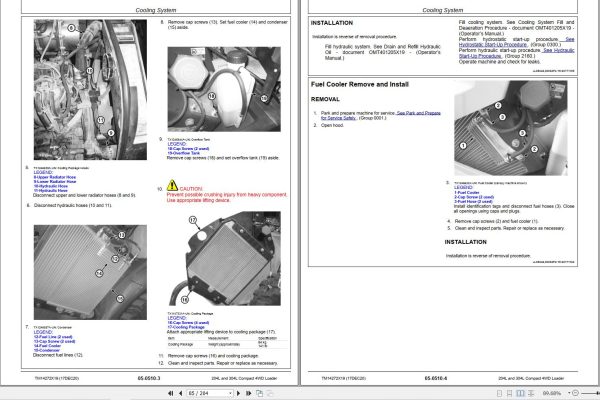Go to the first page

click(x=171, y=393)
